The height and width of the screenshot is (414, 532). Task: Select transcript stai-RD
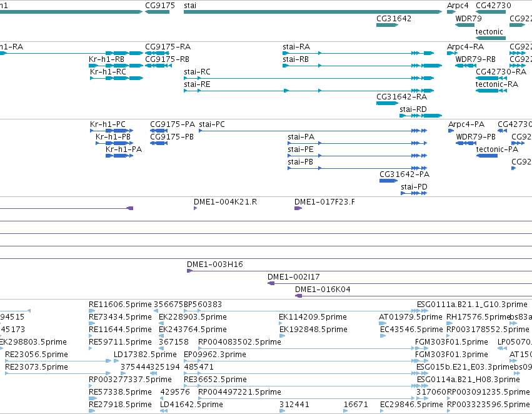(421, 116)
